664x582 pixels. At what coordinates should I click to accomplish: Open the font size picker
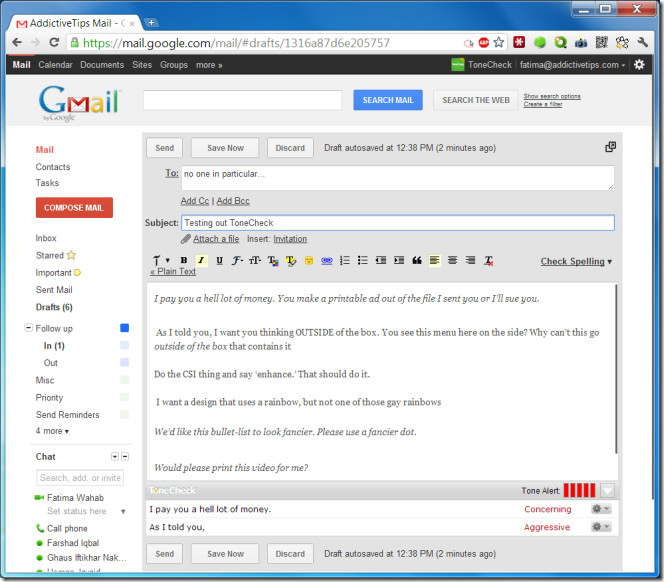[x=255, y=260]
